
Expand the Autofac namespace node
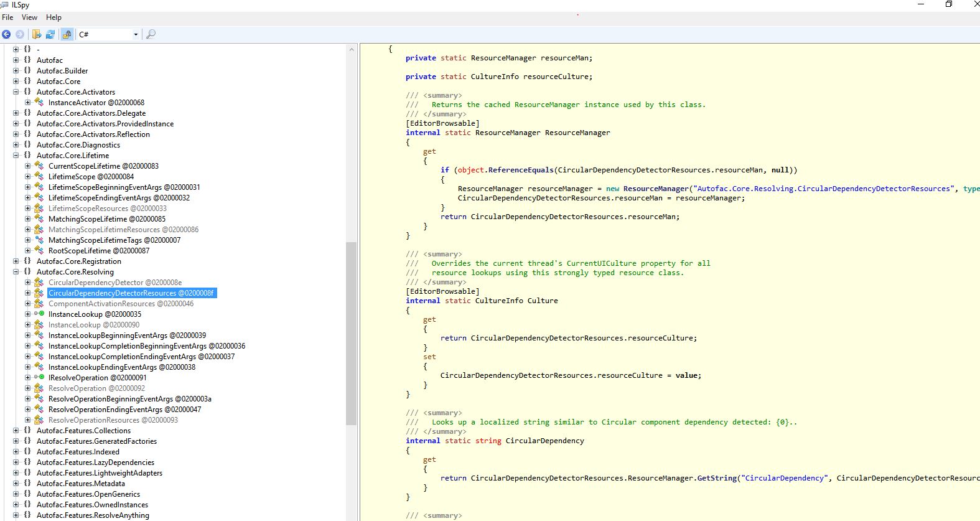[x=16, y=60]
